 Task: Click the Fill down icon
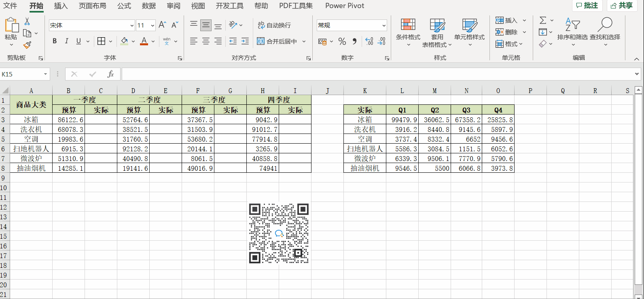pos(543,32)
